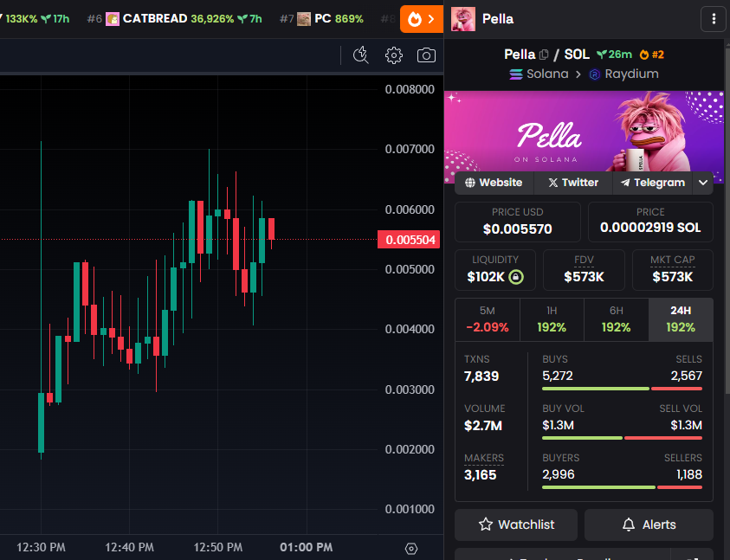
Task: Click the #2 trending fire badge
Action: tap(652, 55)
